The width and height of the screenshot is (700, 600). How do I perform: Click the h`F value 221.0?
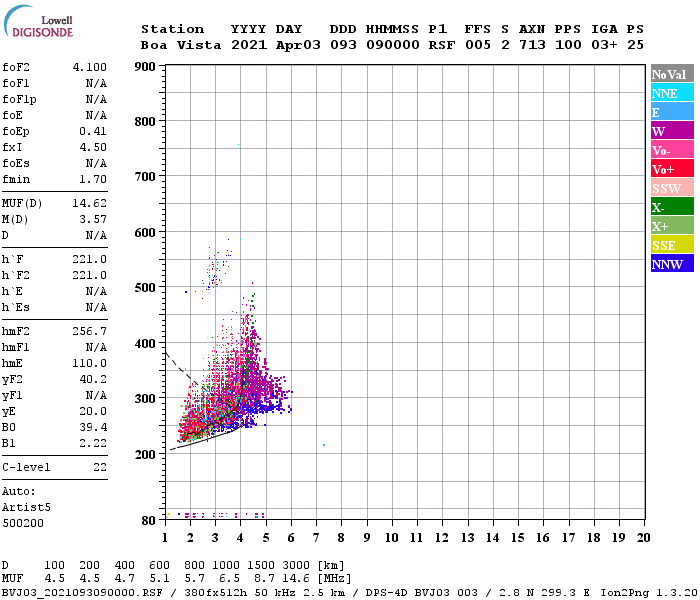[90, 259]
